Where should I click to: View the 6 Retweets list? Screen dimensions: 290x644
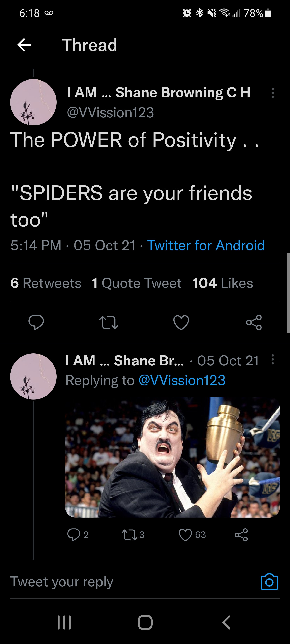46,283
